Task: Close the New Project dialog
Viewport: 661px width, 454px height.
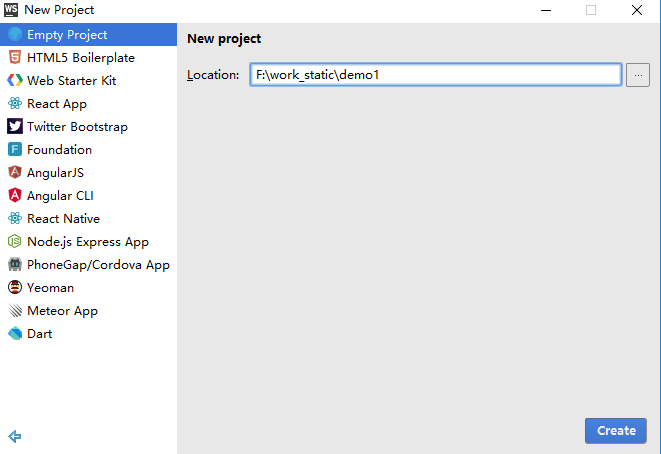Action: tap(637, 10)
